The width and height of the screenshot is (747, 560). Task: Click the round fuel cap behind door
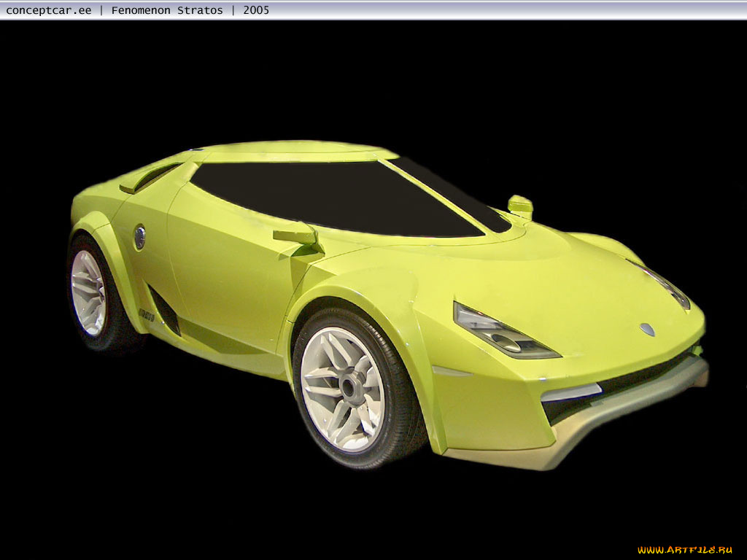click(139, 237)
